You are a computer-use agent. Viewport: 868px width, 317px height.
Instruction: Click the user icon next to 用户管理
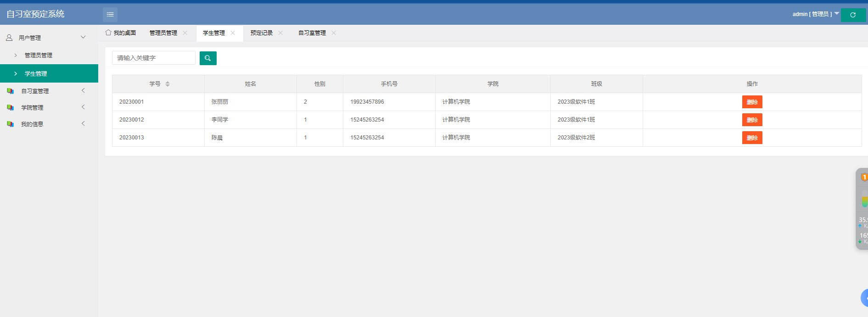tap(9, 38)
